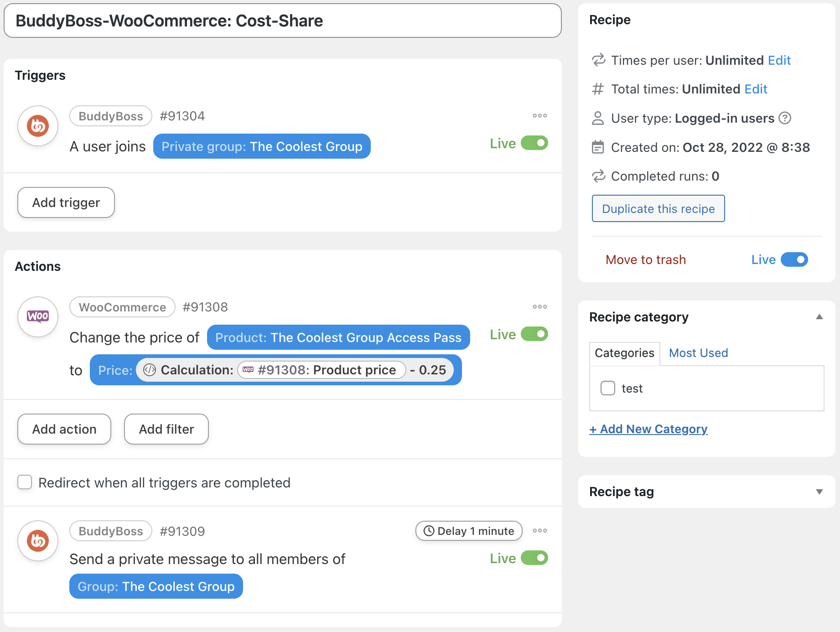
Task: Click the BuddyBoss trigger logo icon
Action: [38, 126]
